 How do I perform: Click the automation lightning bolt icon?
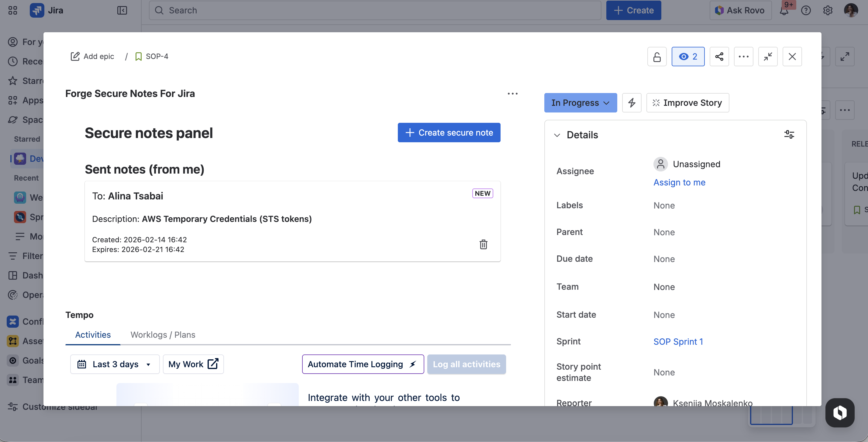coord(632,103)
